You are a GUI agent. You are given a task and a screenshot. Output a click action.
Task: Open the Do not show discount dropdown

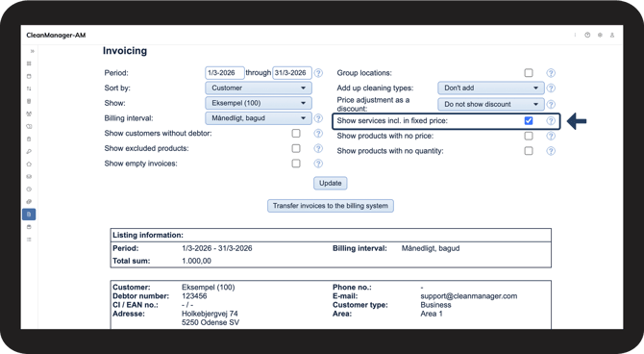click(x=491, y=105)
